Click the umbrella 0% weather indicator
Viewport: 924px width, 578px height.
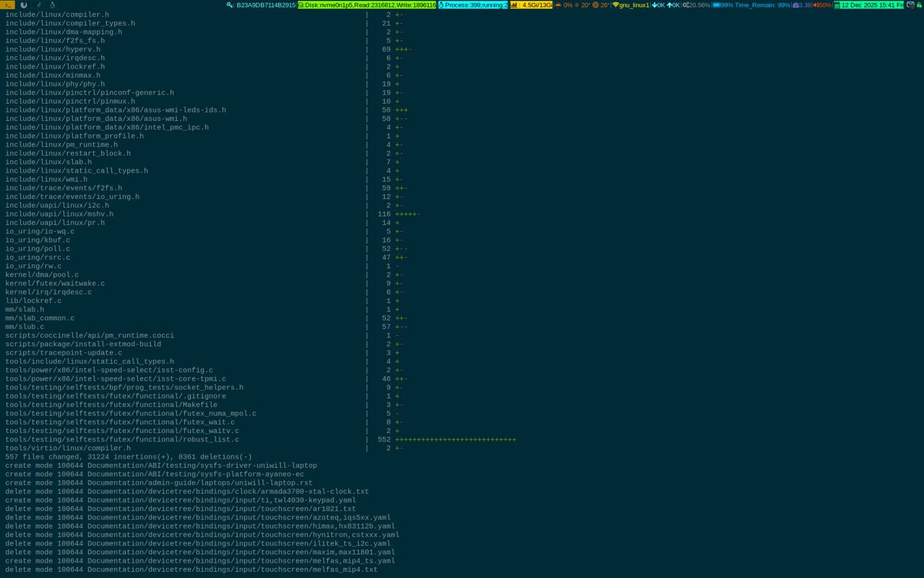coord(563,5)
